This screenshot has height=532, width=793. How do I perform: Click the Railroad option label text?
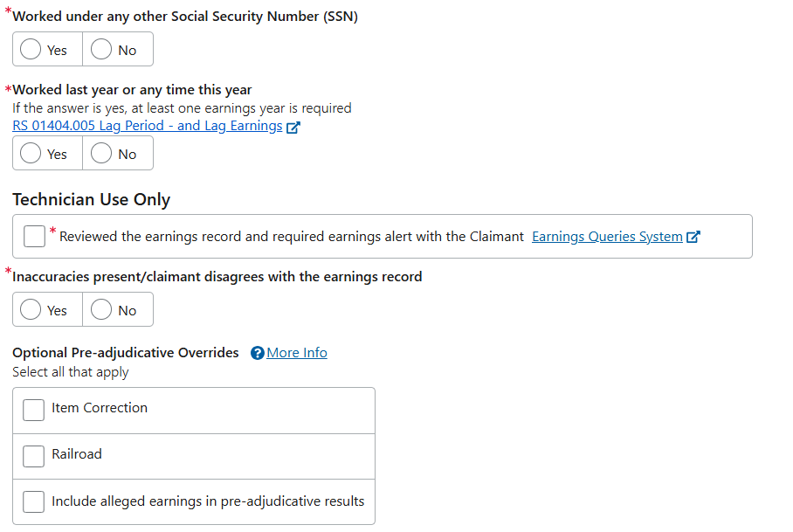tap(77, 454)
